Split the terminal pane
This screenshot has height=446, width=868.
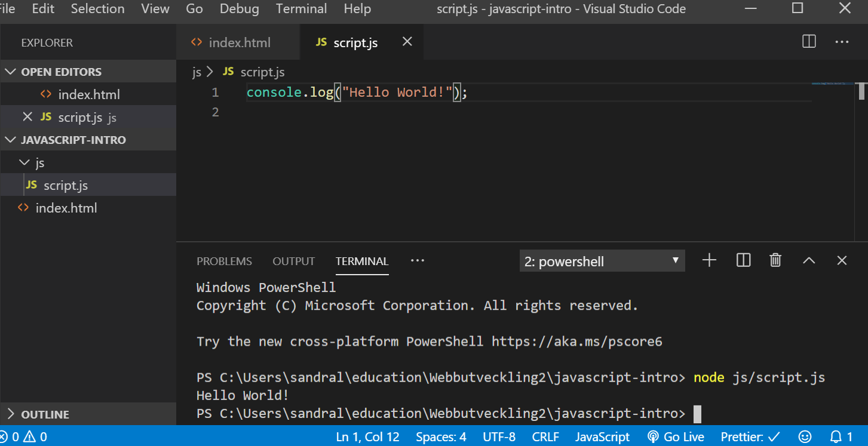click(743, 260)
